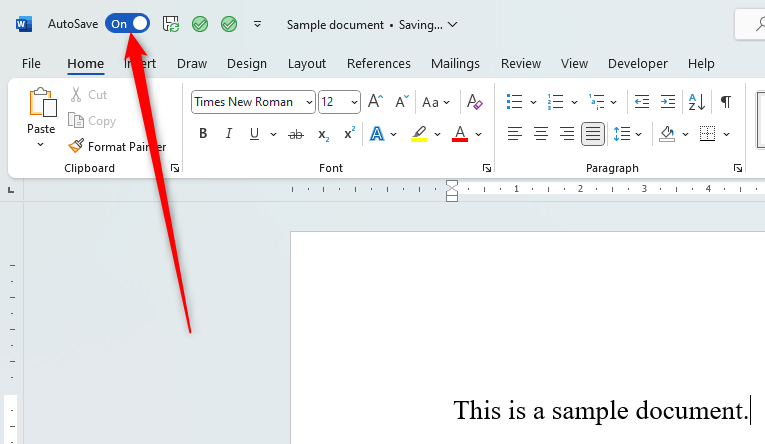Click the Paste button
The height and width of the screenshot is (444, 765).
[41, 111]
